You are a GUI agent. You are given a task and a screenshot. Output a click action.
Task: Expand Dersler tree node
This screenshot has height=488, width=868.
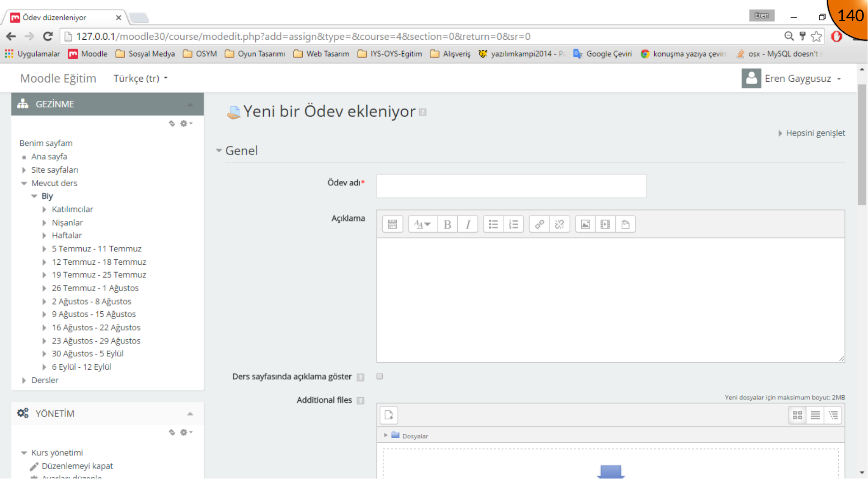(x=24, y=380)
